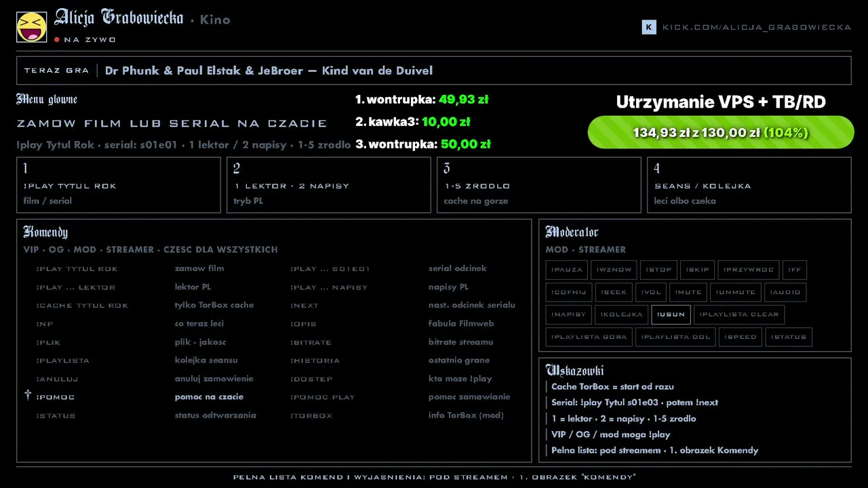Click the !SEEK moderator button

[x=614, y=292]
